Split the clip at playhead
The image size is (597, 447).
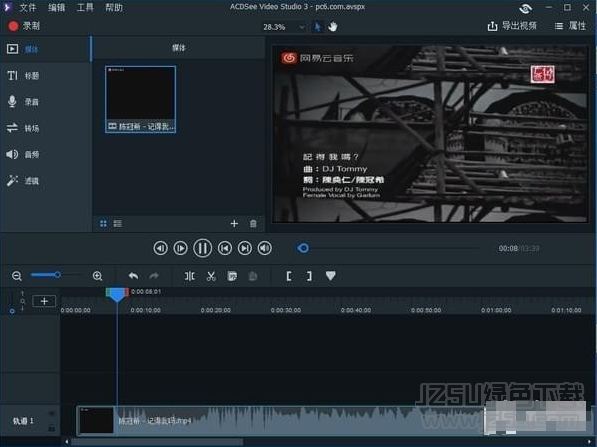190,276
